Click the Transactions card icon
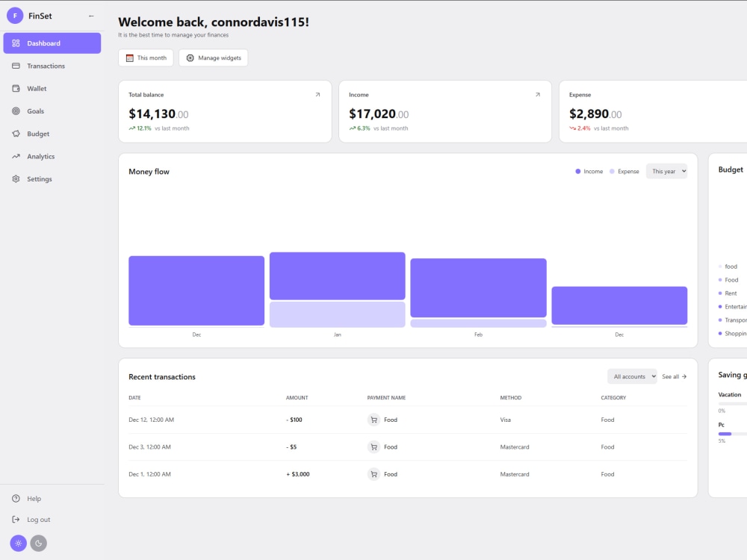The height and width of the screenshot is (560, 747). [16, 66]
